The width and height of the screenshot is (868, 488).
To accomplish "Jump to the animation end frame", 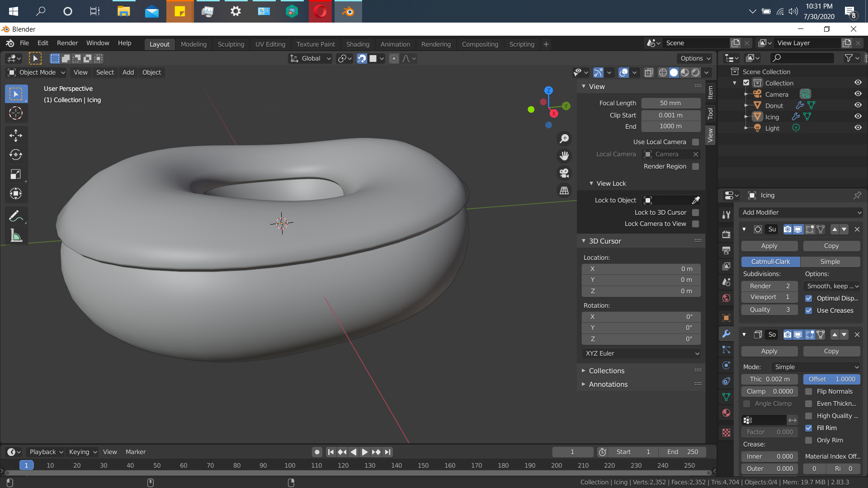I will [x=387, y=452].
